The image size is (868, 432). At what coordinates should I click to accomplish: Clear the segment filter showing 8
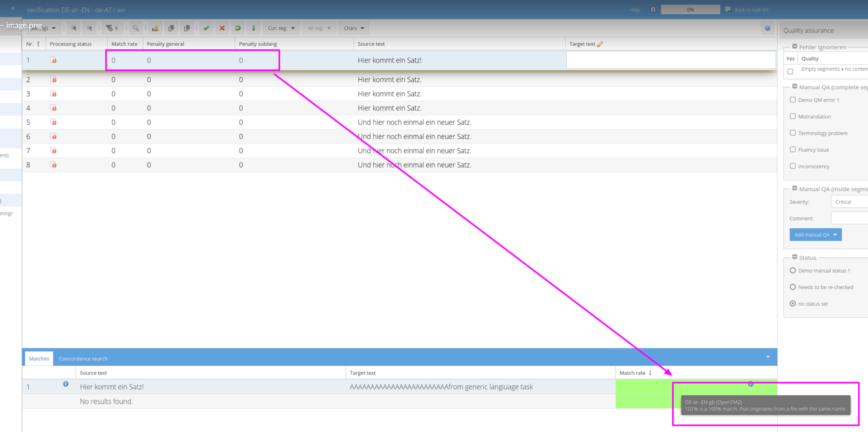click(112, 28)
